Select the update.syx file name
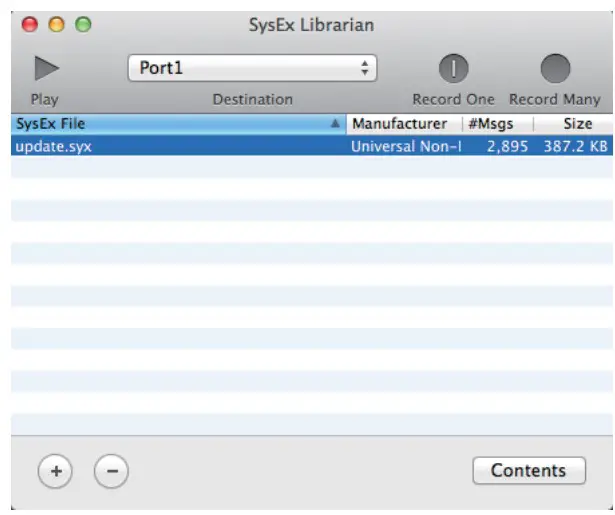This screenshot has height=515, width=615. [54, 147]
